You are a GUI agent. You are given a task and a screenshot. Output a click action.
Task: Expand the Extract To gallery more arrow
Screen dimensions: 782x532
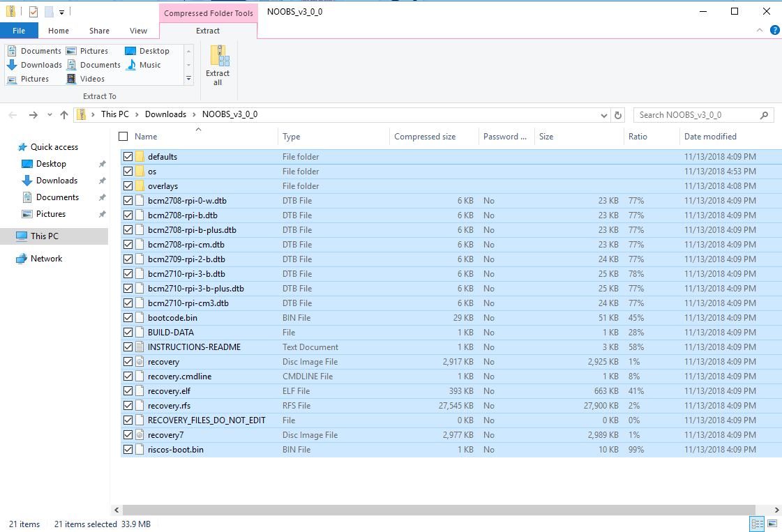tap(188, 79)
